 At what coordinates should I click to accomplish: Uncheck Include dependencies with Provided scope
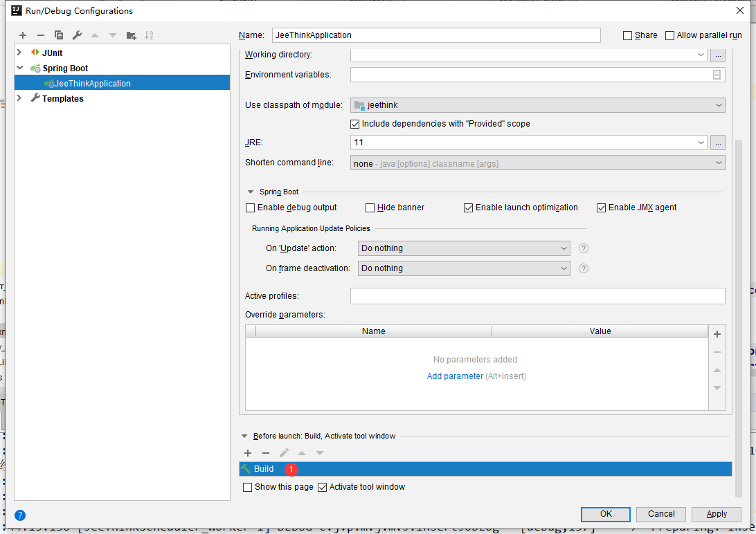pyautogui.click(x=355, y=125)
